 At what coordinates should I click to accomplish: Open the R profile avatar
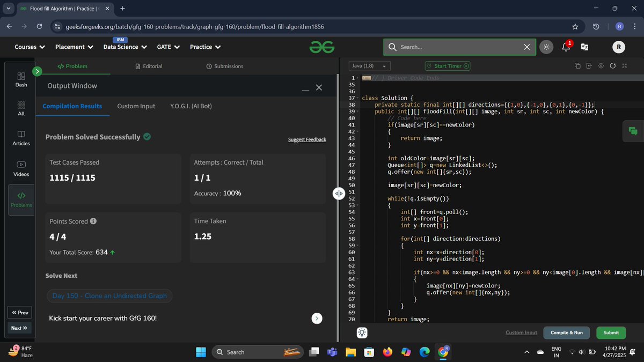pos(619,47)
